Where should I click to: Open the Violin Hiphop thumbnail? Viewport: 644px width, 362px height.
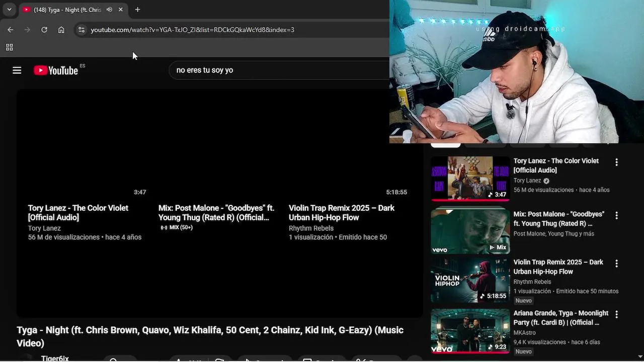pyautogui.click(x=470, y=280)
